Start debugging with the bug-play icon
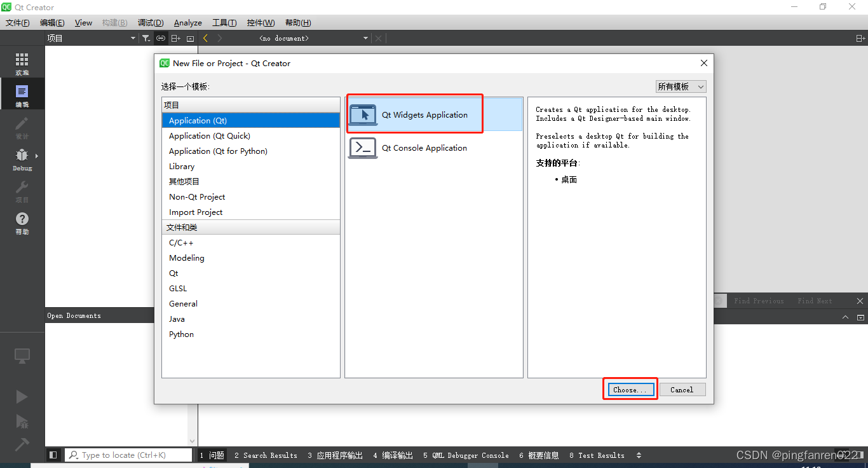Screen dimensions: 868x468 click(22, 421)
